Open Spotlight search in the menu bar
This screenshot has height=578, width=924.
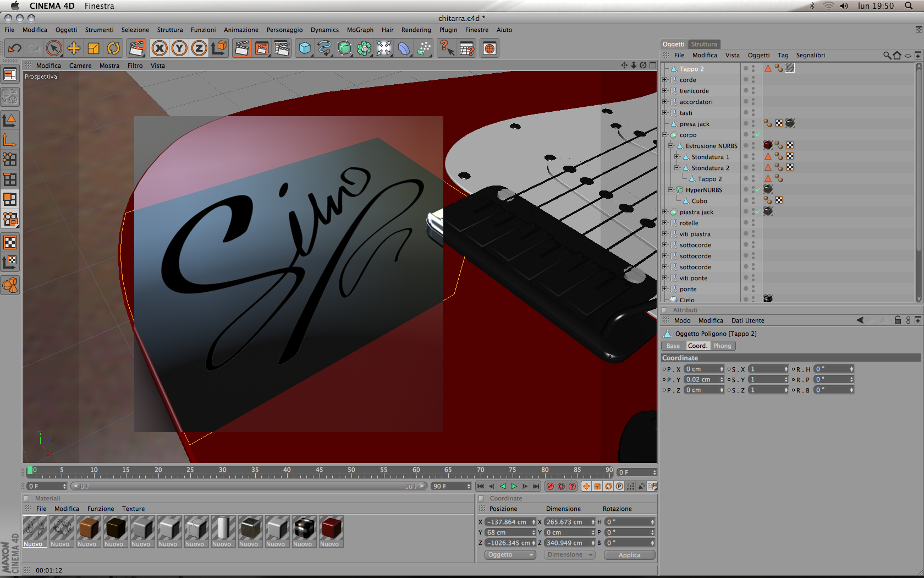(x=908, y=6)
